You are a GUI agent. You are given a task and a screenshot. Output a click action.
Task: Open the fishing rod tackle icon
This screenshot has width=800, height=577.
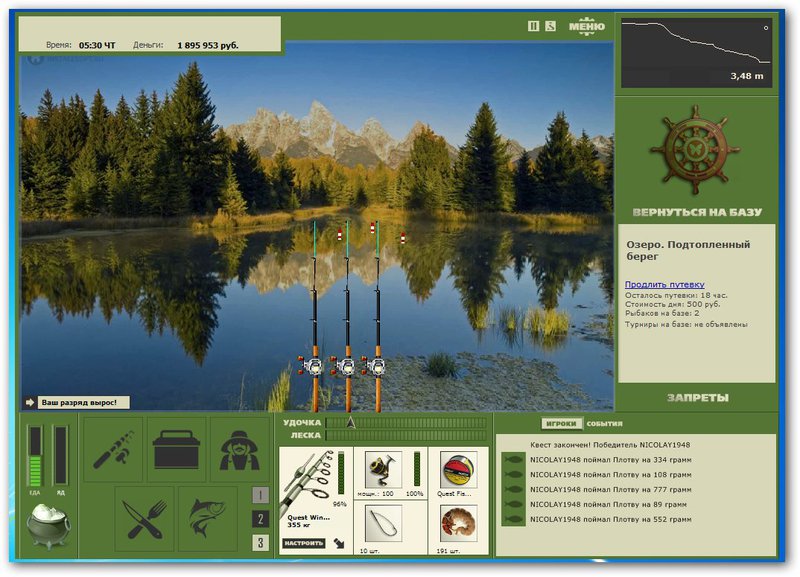[113, 449]
